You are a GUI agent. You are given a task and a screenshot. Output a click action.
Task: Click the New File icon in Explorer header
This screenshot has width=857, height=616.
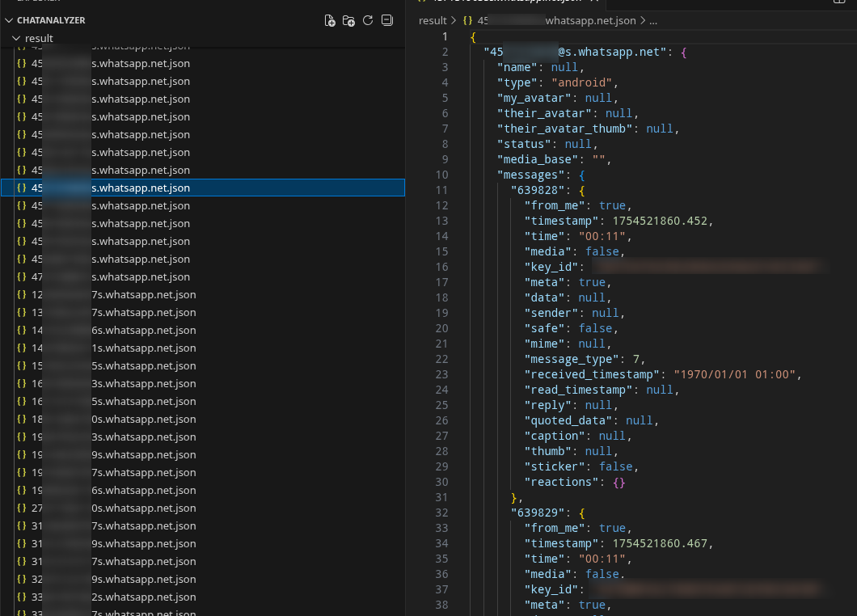pyautogui.click(x=330, y=20)
